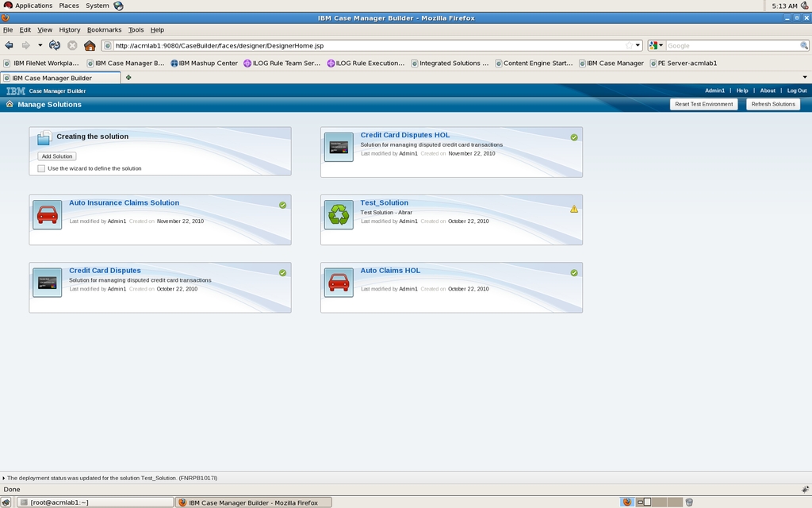Open the address bar URL dropdown
The image size is (812, 508).
click(x=638, y=45)
